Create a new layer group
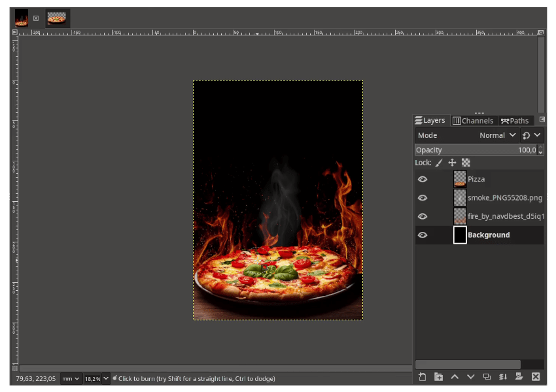556x392 pixels. [439, 377]
